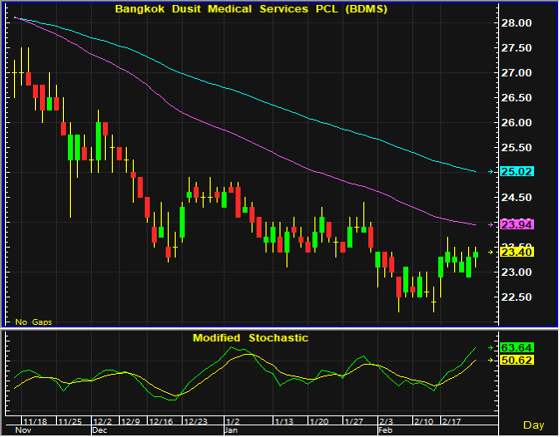
Task: Click the 2/17 date axis marker
Action: pyautogui.click(x=451, y=421)
